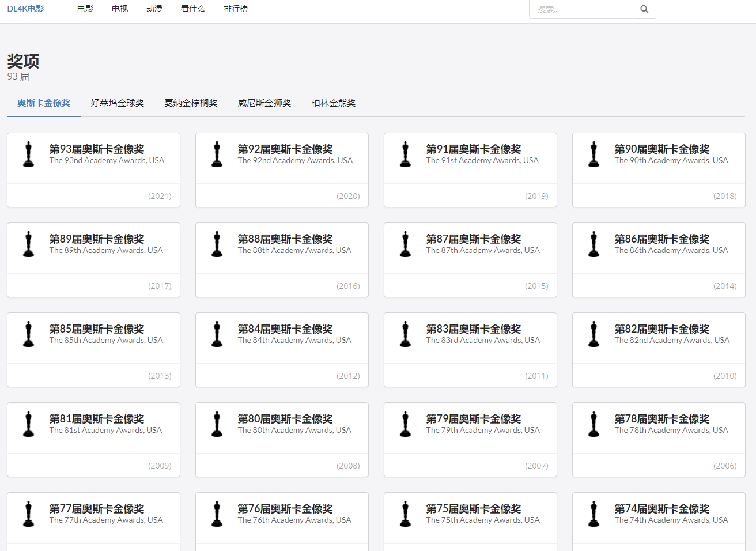Image resolution: width=756 pixels, height=551 pixels.
Task: Switch to the 戛纳金棕榈奖 tab
Action: [191, 103]
